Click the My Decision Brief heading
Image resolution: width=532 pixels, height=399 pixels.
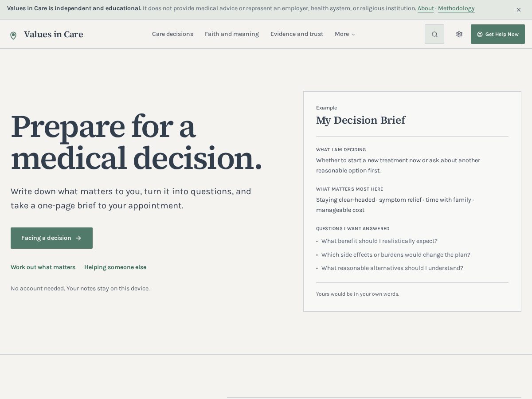click(360, 120)
